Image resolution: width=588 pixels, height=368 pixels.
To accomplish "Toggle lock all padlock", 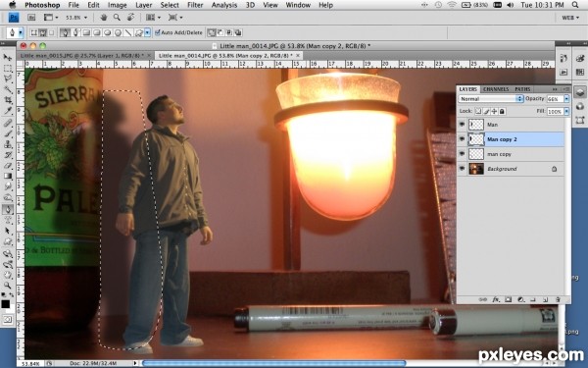I will coord(502,111).
